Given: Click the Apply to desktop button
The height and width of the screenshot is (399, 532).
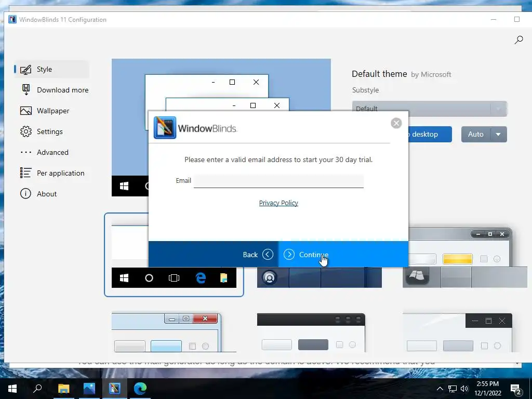Looking at the screenshot, I should [x=430, y=135].
